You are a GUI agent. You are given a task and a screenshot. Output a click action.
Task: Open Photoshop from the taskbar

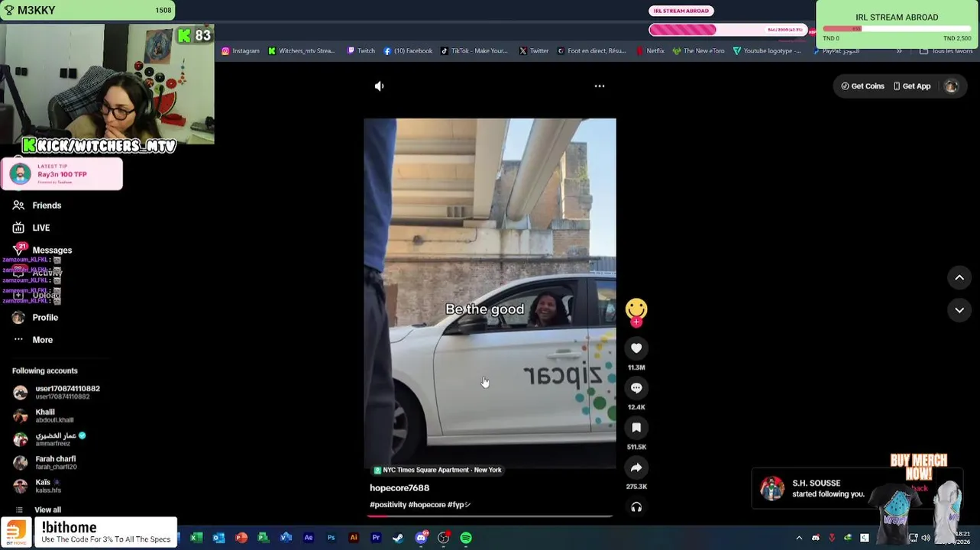331,538
